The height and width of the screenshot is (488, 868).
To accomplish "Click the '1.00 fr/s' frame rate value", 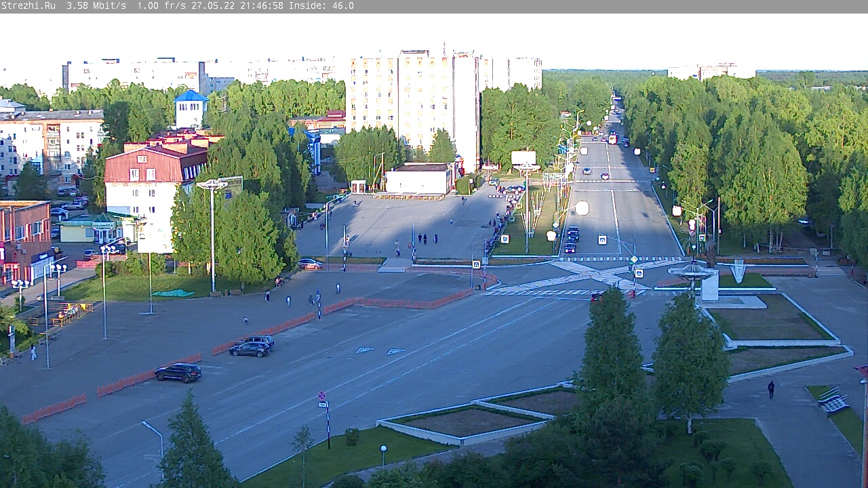I will (161, 5).
